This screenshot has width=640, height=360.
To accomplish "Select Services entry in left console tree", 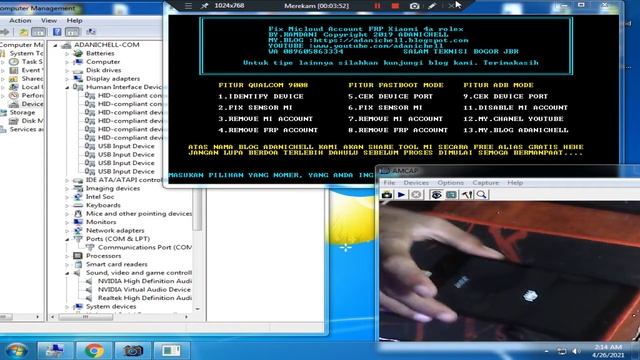I will tap(26, 129).
